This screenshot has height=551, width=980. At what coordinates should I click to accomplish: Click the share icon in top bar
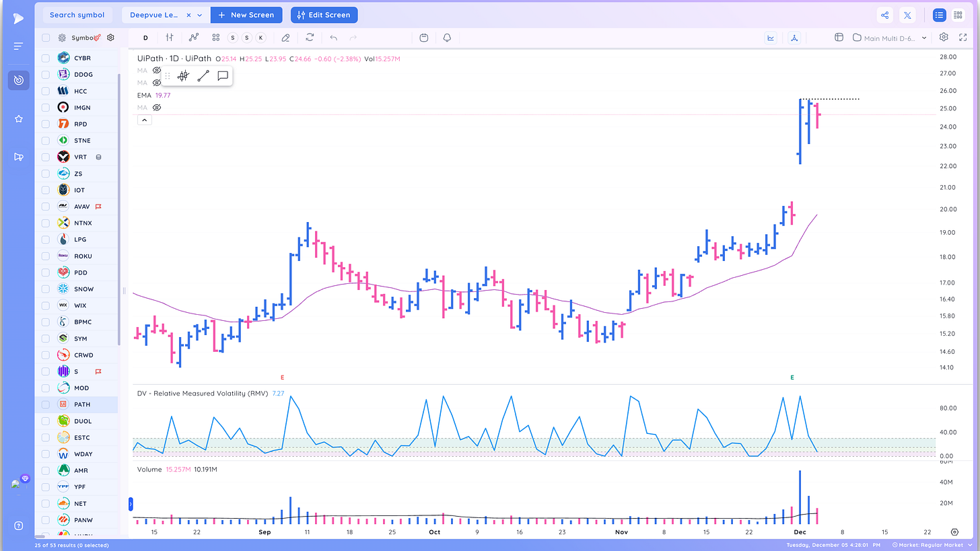click(884, 15)
